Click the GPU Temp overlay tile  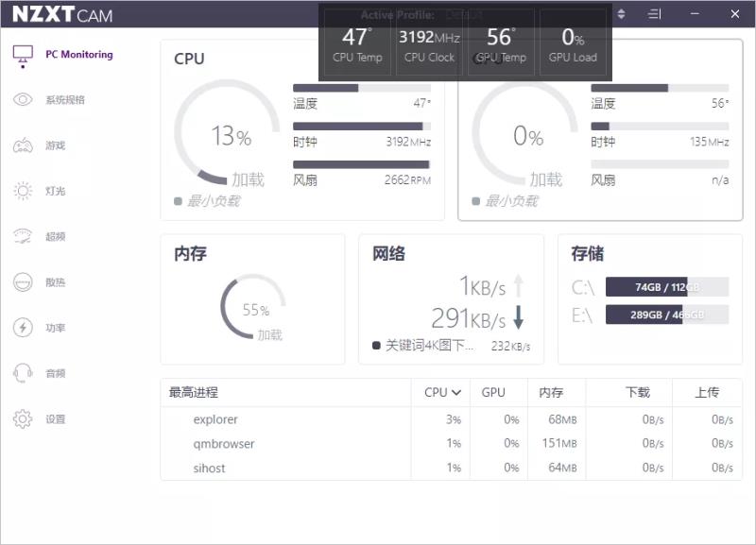click(501, 44)
